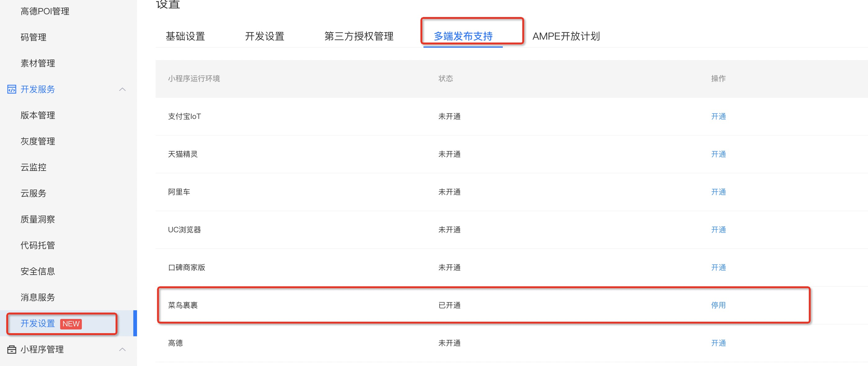Open 消息服务 in the sidebar
This screenshot has width=868, height=366.
pyautogui.click(x=38, y=297)
